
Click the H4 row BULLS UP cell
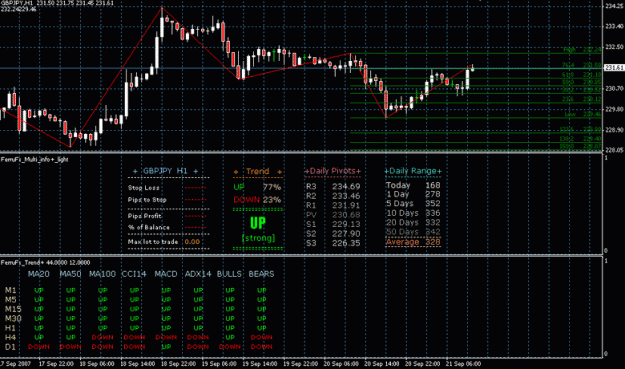230,338
